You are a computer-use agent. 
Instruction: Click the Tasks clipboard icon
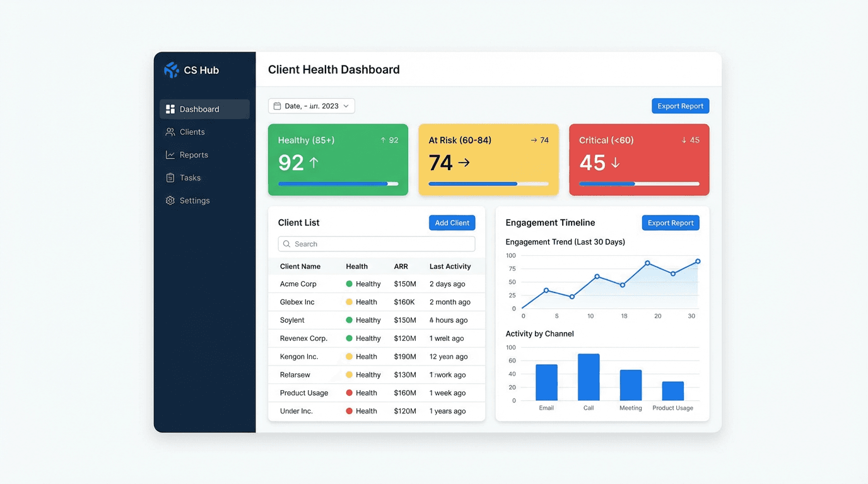pos(170,177)
